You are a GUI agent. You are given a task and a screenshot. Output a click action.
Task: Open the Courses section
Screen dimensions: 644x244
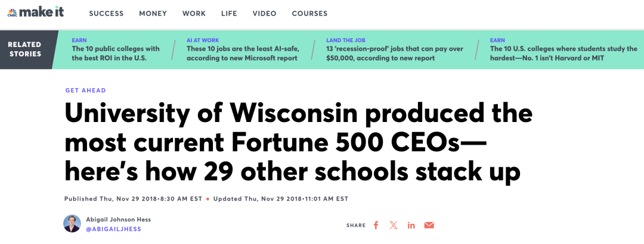point(309,14)
